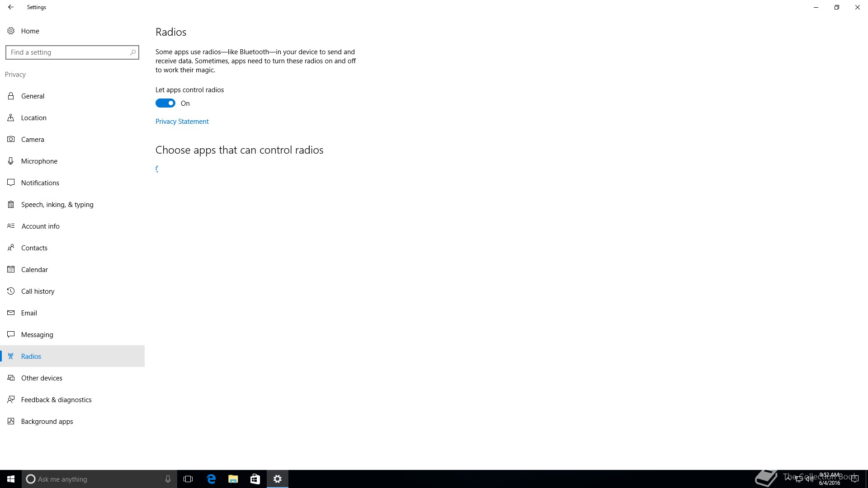This screenshot has width=868, height=488.
Task: Open the Location privacy page
Action: [x=33, y=118]
